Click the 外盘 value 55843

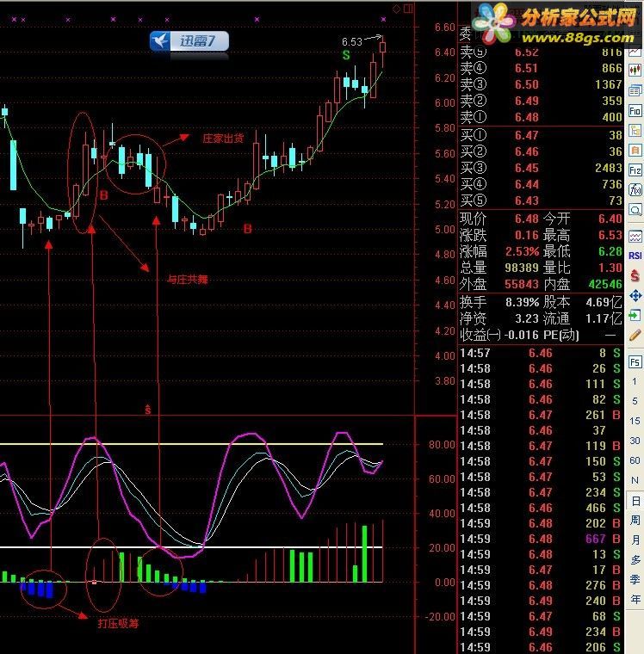pyautogui.click(x=522, y=284)
